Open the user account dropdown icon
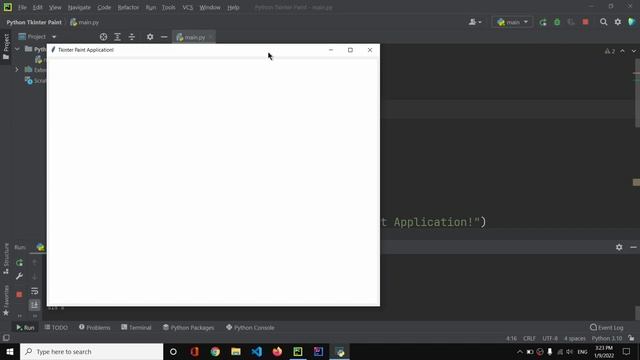 pos(475,22)
